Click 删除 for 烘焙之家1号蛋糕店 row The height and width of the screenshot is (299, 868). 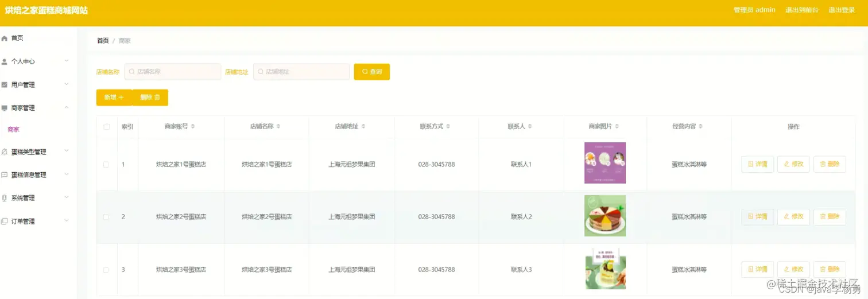[830, 164]
